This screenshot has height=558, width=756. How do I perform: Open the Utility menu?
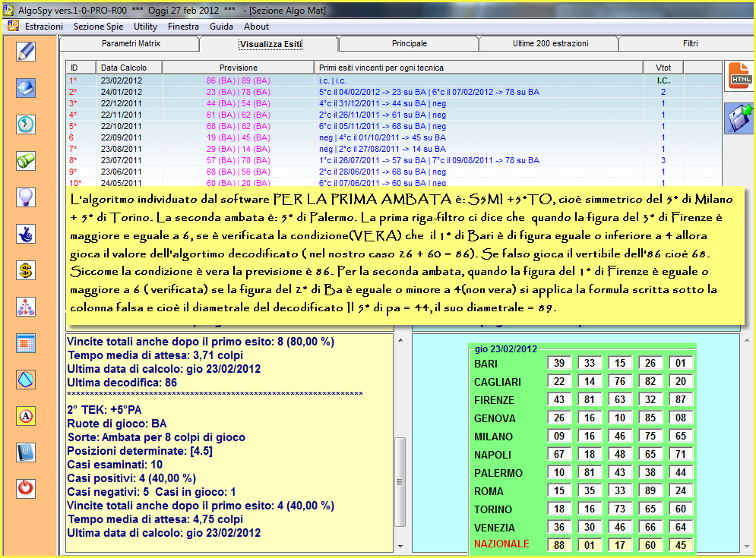145,27
